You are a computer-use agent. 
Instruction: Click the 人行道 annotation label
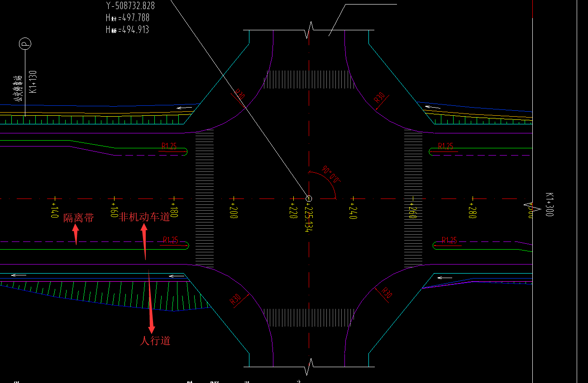pyautogui.click(x=155, y=341)
